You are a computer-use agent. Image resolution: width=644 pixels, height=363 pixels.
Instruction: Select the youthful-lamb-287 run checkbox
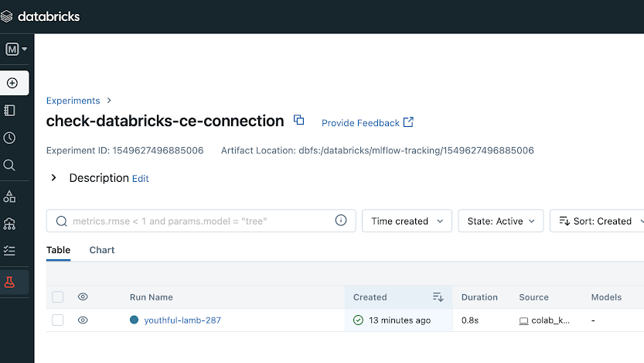click(x=58, y=320)
